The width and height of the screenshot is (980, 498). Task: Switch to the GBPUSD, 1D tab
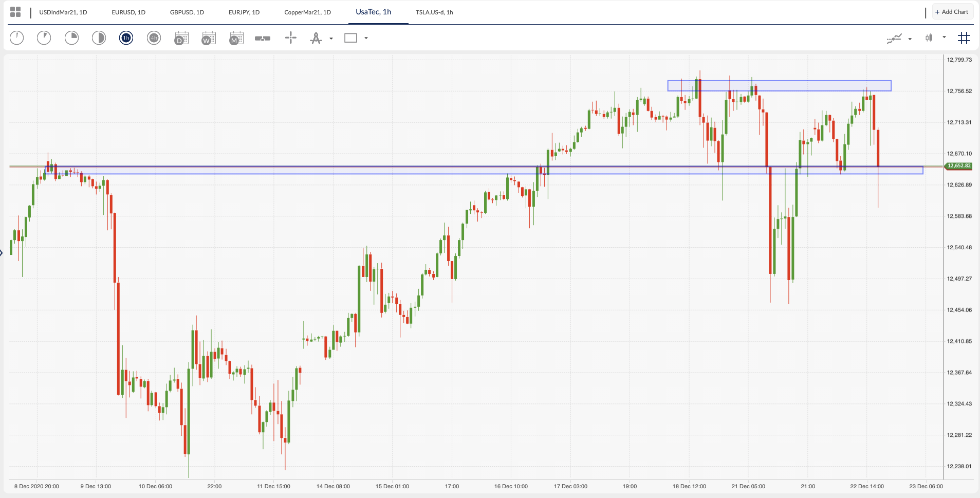[x=187, y=12]
